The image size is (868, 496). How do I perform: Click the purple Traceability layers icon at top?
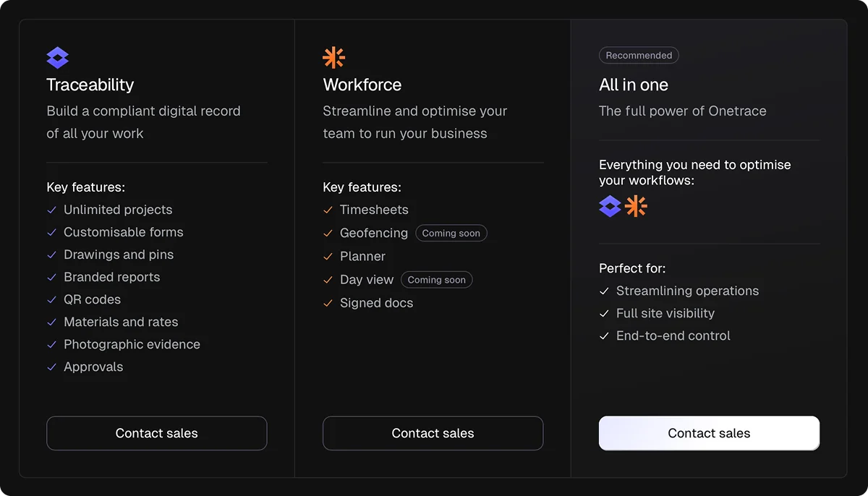(58, 58)
